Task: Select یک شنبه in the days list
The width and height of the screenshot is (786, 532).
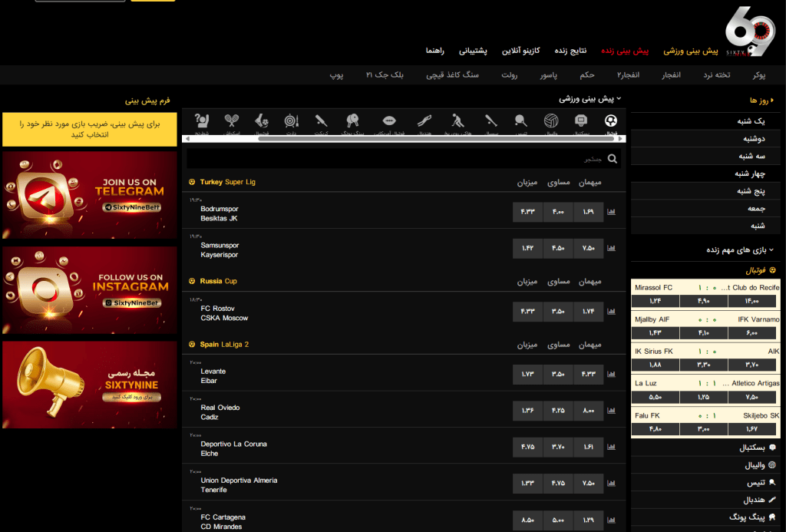Action: (706, 121)
